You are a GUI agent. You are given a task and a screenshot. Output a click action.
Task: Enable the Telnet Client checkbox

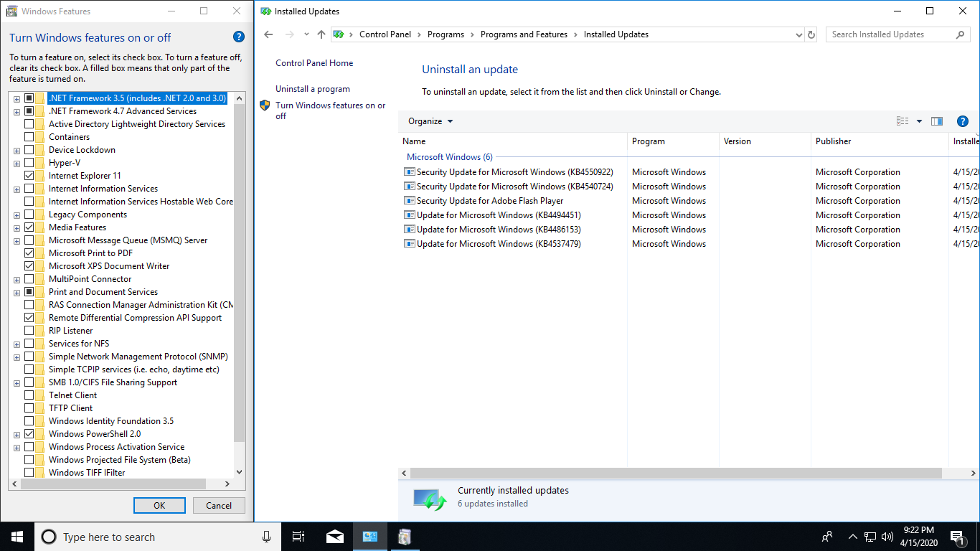point(29,395)
